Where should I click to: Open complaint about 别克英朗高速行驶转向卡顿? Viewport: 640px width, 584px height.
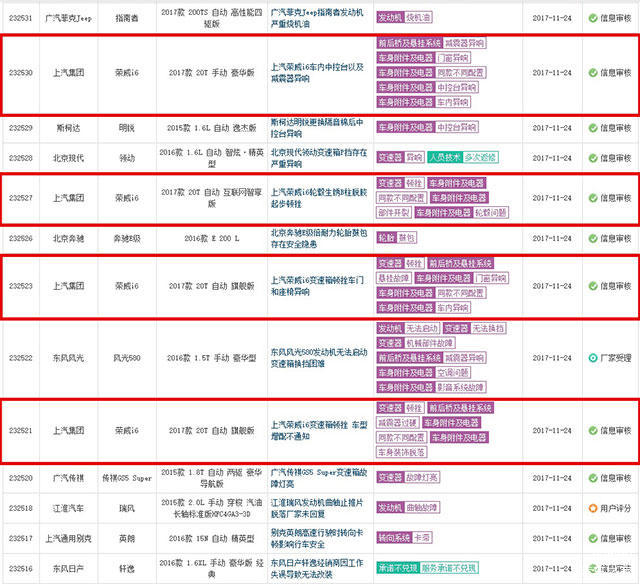[x=317, y=538]
